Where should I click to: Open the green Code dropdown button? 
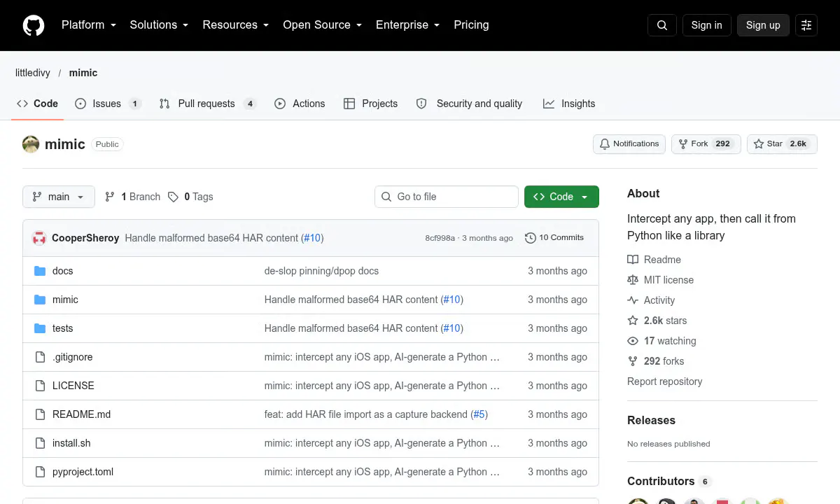point(561,197)
